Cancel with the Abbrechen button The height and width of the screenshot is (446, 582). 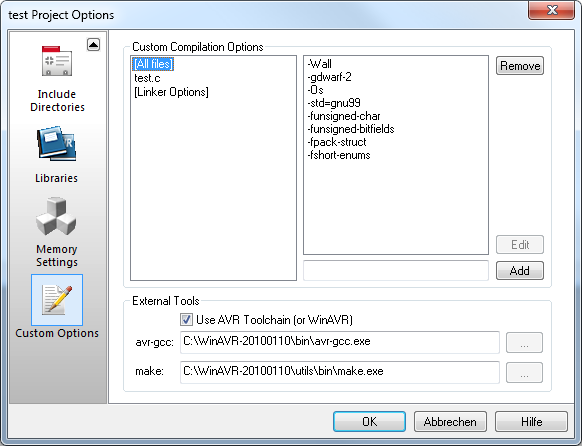[450, 422]
